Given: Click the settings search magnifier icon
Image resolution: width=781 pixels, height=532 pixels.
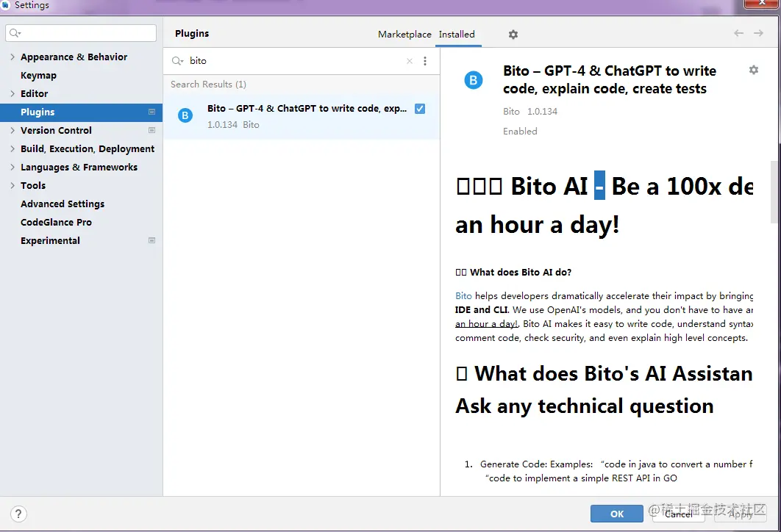Looking at the screenshot, I should (x=15, y=33).
